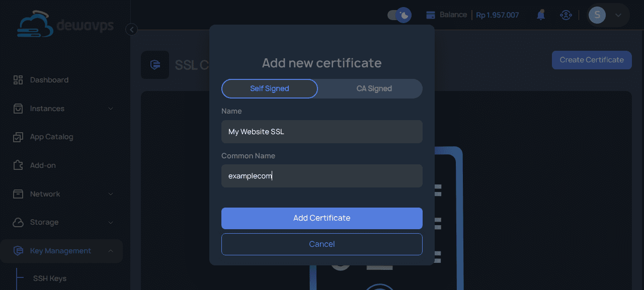Image resolution: width=644 pixels, height=290 pixels.
Task: Select the CA Signed certificate option
Action: (x=374, y=88)
